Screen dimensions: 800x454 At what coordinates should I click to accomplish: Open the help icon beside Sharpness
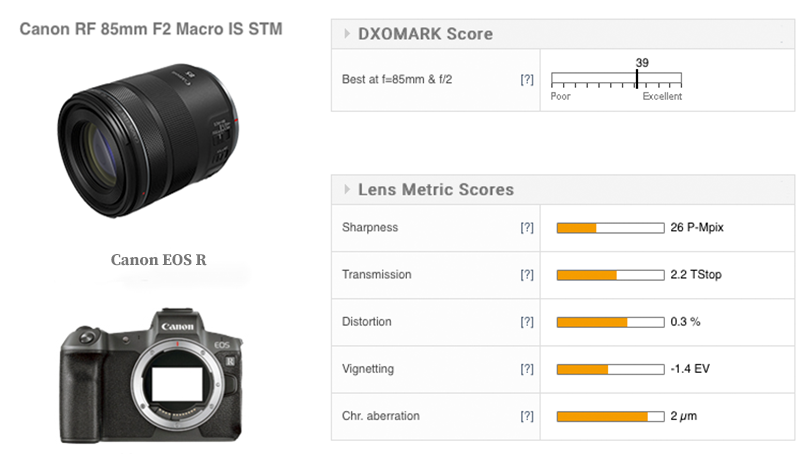tap(527, 228)
